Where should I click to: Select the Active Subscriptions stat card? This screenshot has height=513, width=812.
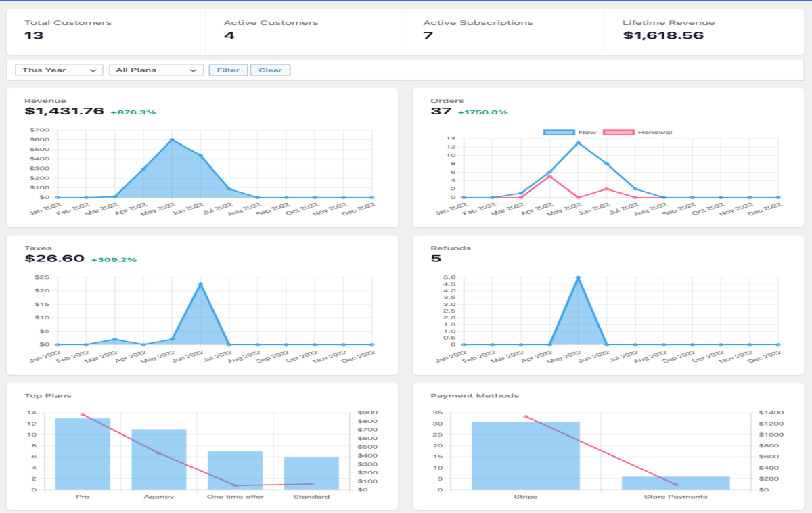tap(504, 30)
